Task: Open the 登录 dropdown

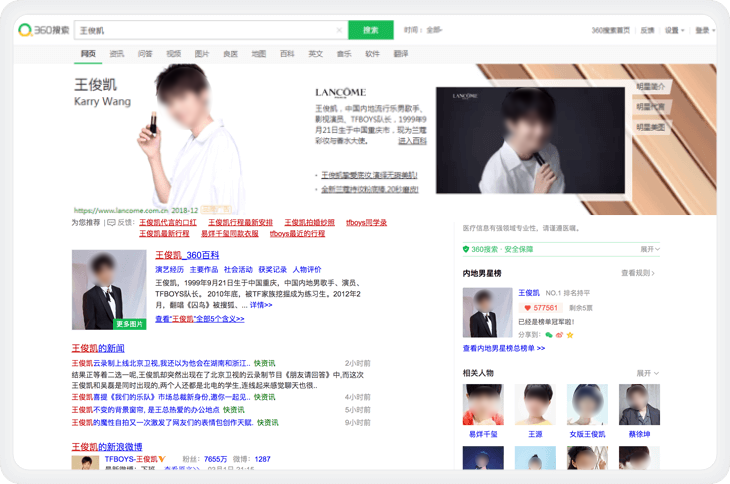Action: (x=705, y=30)
